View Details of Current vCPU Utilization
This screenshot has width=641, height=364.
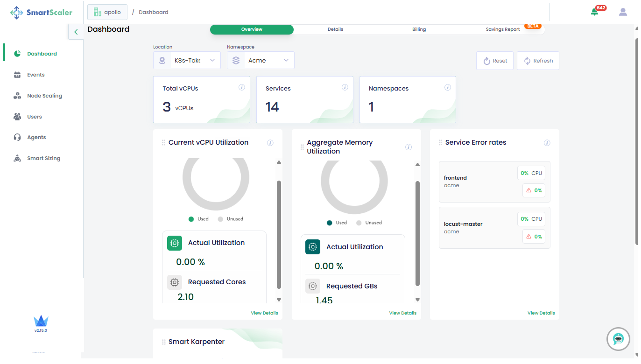pyautogui.click(x=264, y=313)
